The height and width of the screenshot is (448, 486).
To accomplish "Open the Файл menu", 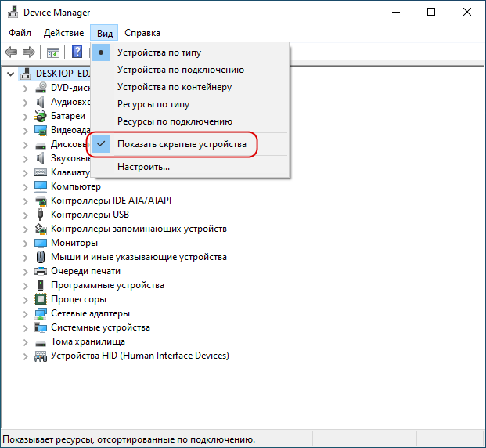I will 20,33.
